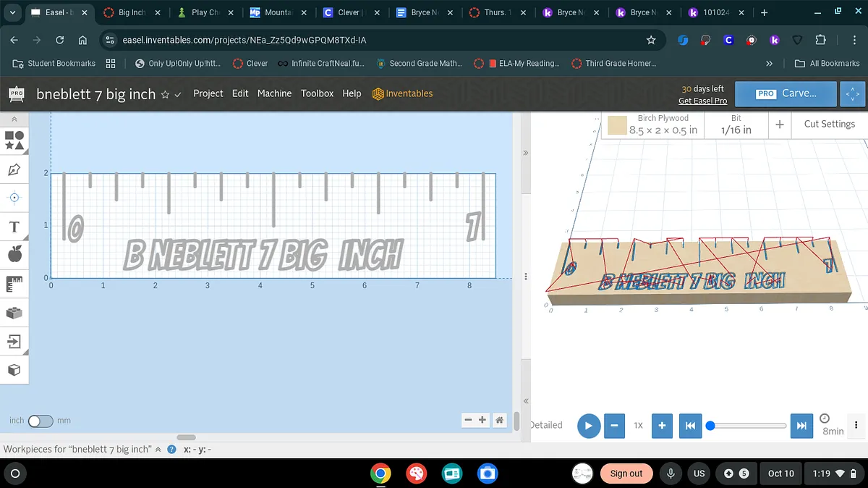Choose the Text tool
868x488 pixels.
pos(14,227)
